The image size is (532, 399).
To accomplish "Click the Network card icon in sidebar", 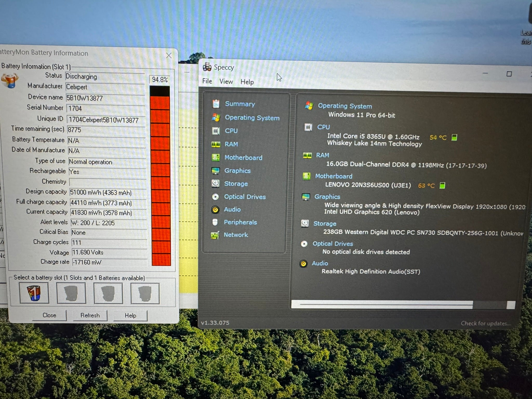I will pyautogui.click(x=215, y=235).
